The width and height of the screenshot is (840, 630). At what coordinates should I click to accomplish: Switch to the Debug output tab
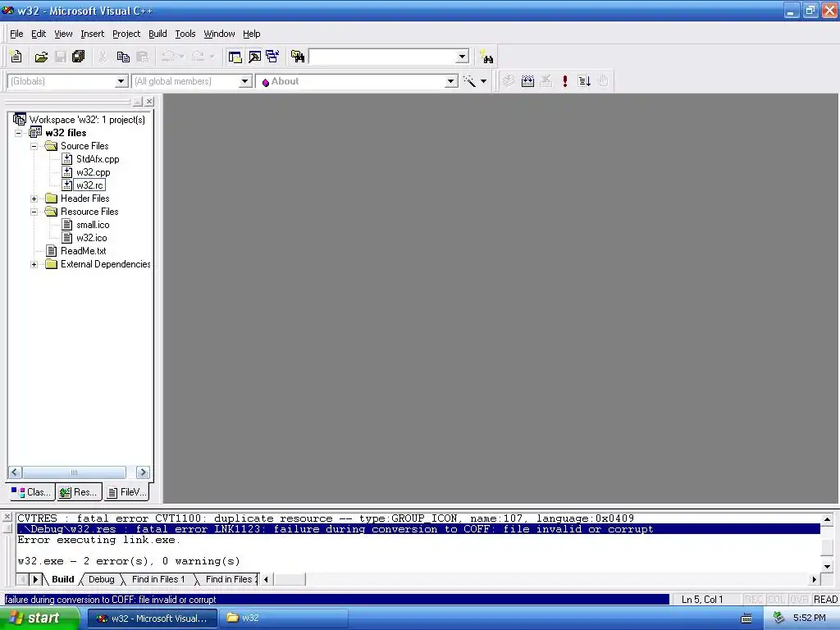101,579
